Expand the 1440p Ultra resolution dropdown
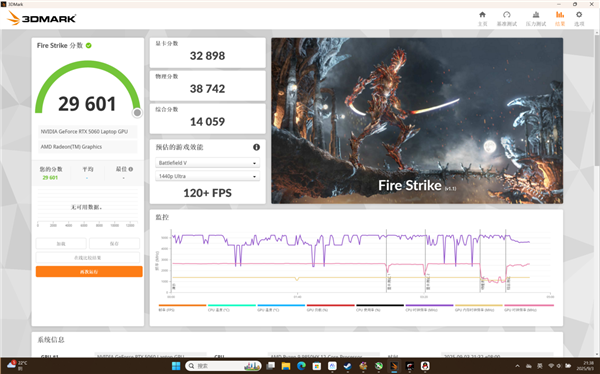This screenshot has height=374, width=600. point(207,176)
